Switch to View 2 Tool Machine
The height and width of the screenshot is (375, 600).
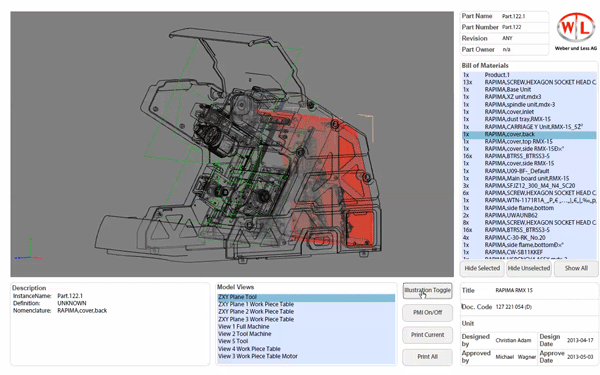306,334
